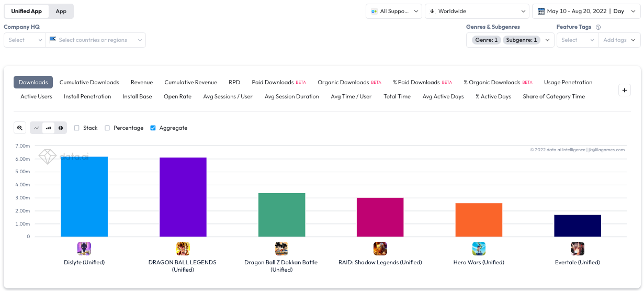Open the date range May 10 - Aug 20 selector
The width and height of the screenshot is (644, 291).
pyautogui.click(x=586, y=11)
